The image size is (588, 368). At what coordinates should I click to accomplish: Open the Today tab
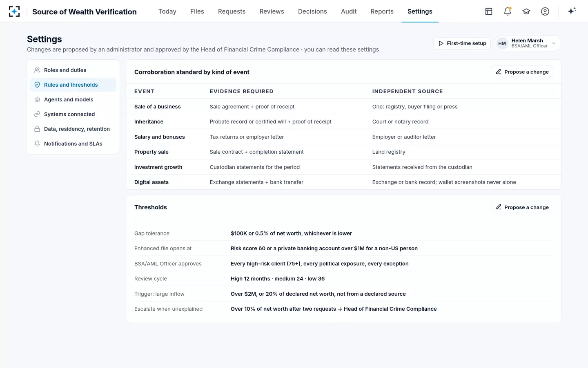(x=167, y=11)
